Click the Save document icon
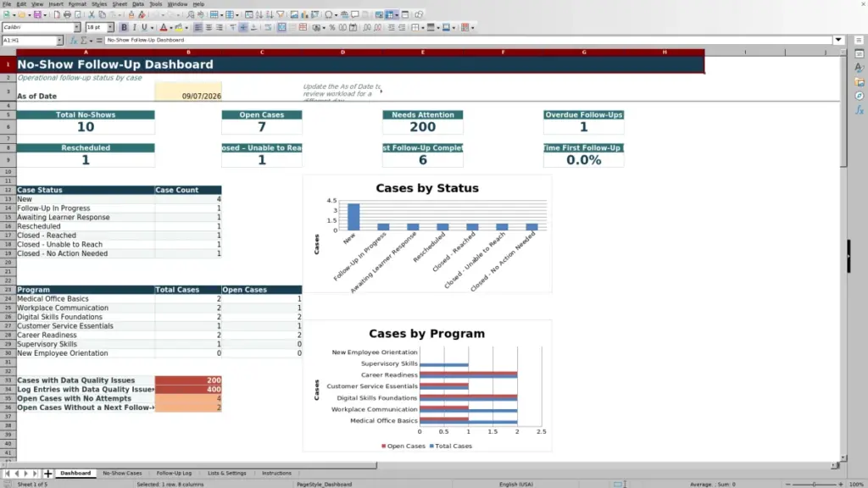 [37, 15]
